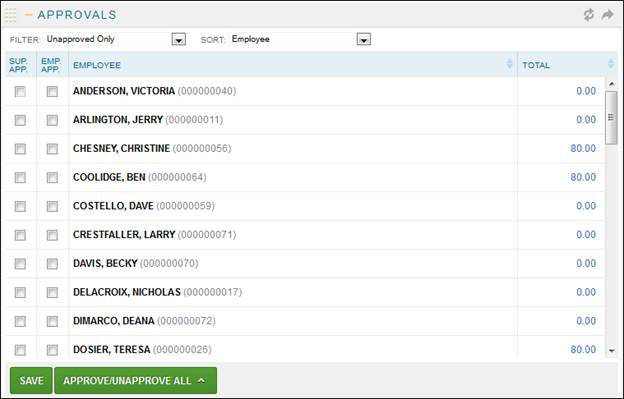
Task: Toggle employee approval for Dimarco, Deana
Action: coord(52,321)
